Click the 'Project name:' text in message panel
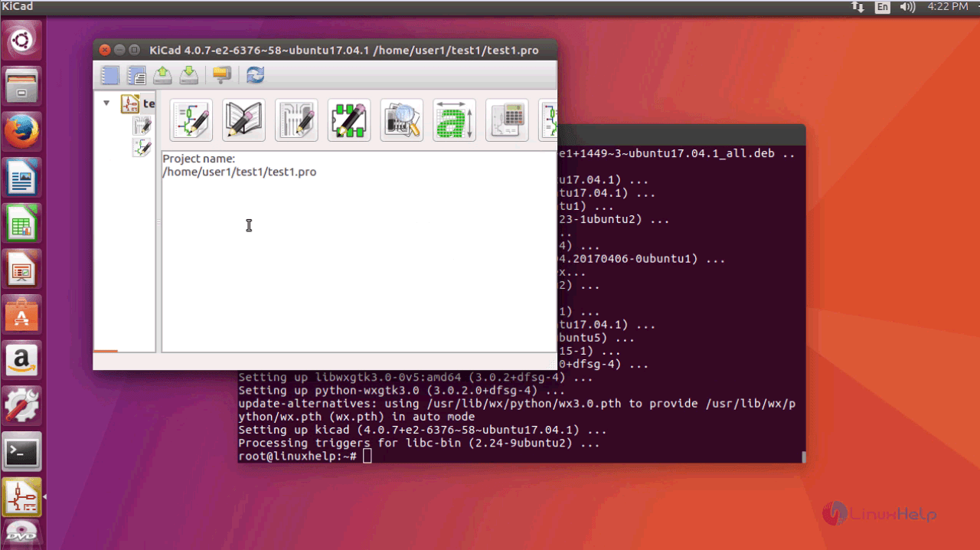The height and width of the screenshot is (550, 980). pos(199,159)
